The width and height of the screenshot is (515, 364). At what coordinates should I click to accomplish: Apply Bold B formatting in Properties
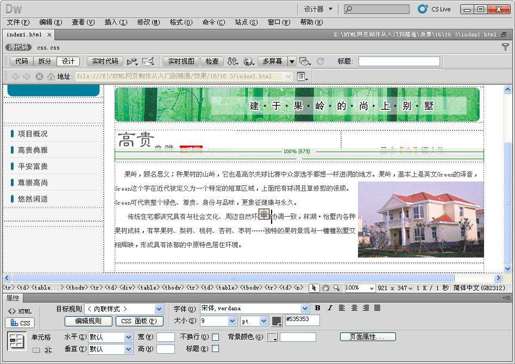318,308
